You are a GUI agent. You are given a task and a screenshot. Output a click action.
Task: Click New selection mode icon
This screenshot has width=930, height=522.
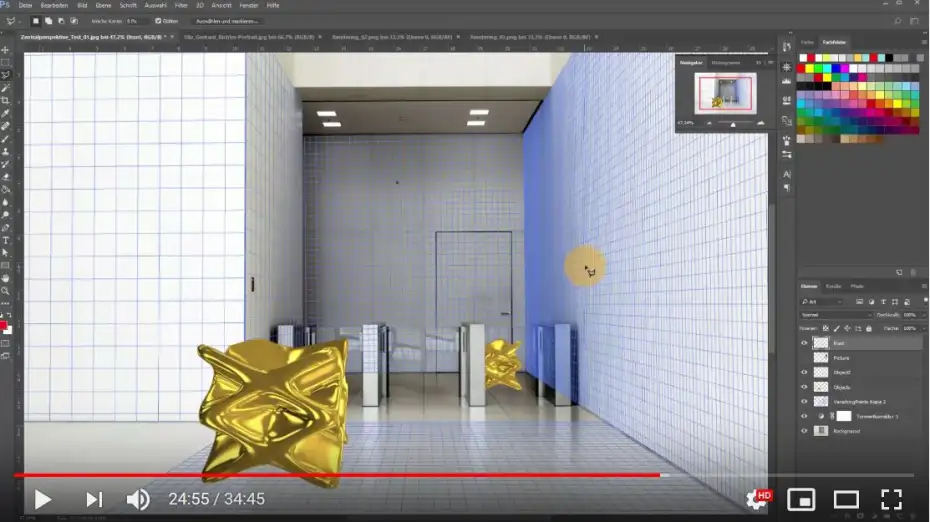click(x=36, y=21)
